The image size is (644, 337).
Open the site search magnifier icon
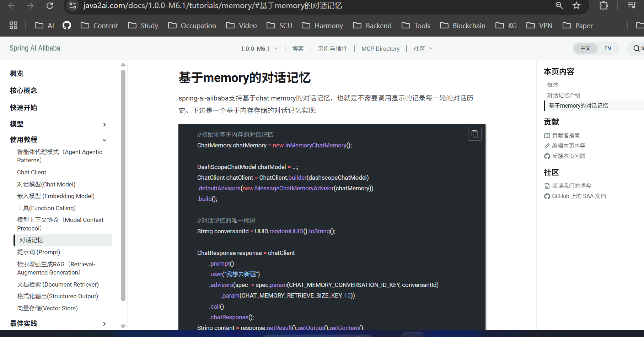pyautogui.click(x=636, y=48)
